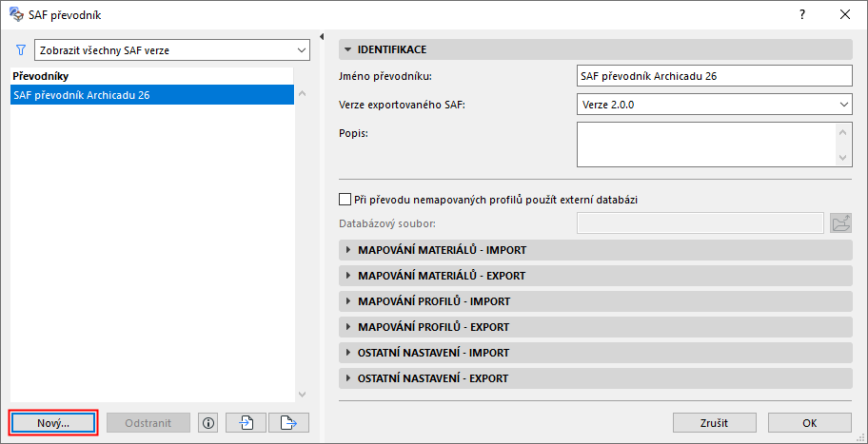The height and width of the screenshot is (444, 868).
Task: Click the help question mark icon
Action: click(x=803, y=14)
